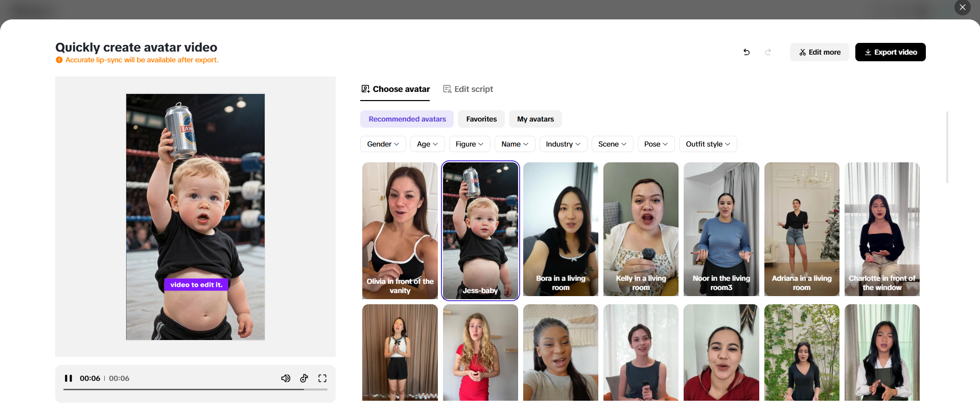Mute the preview volume speaker icon

286,378
